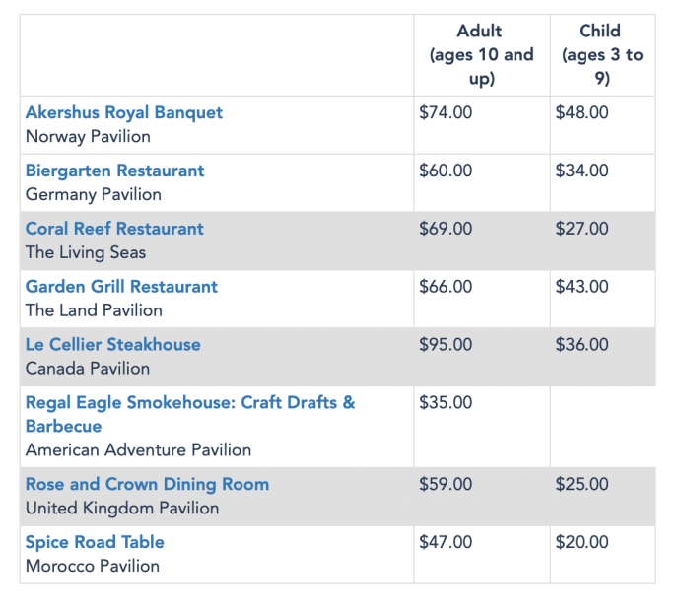The image size is (688, 616).
Task: Click the $20.00 Spice Road child price
Action: [582, 542]
